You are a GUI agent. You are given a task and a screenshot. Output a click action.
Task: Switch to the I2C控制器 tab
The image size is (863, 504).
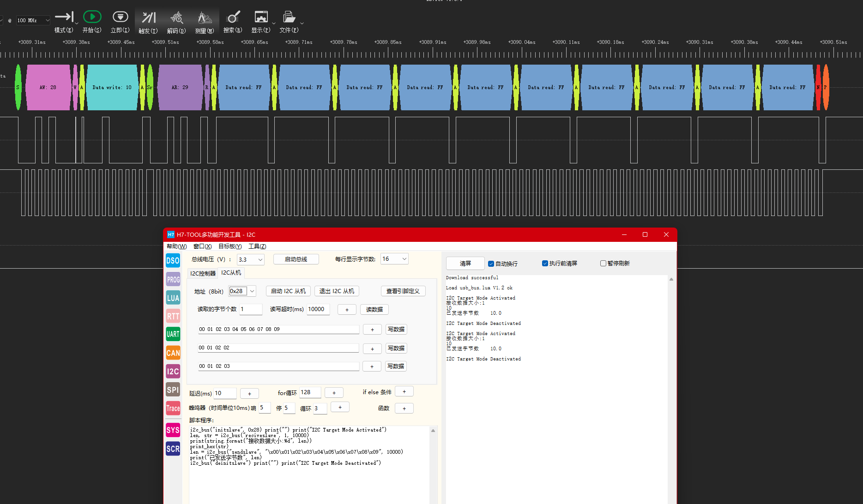click(202, 273)
